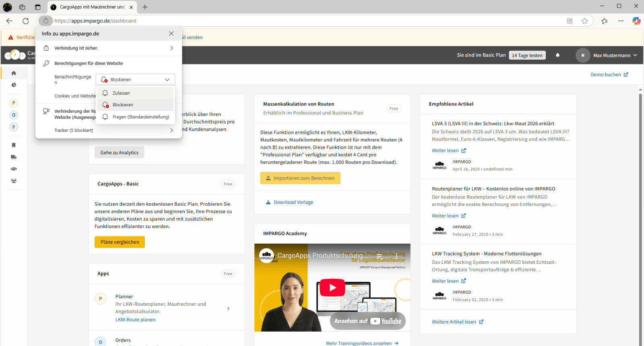The image size is (644, 346).
Task: Open 'Weiter lesen' for Routenplaner article
Action: point(449,216)
